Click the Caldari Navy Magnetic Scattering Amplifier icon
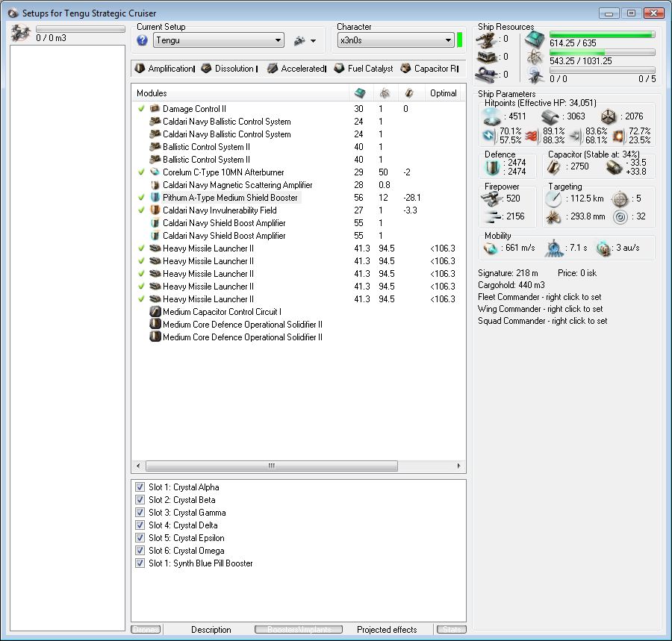This screenshot has height=641, width=672. point(155,184)
